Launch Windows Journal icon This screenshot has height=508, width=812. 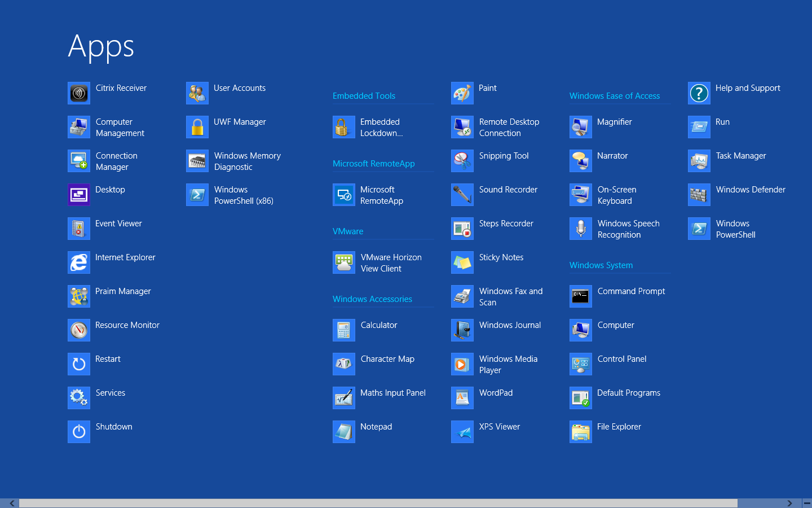(462, 330)
